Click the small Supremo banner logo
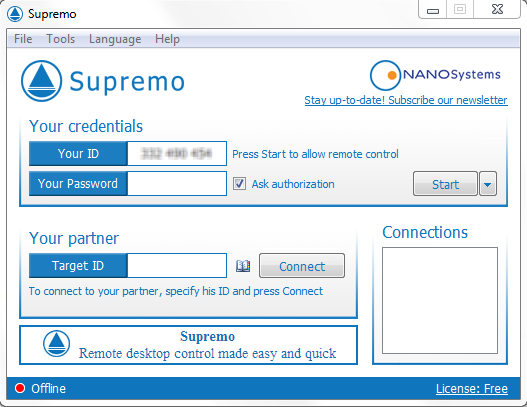This screenshot has height=407, width=527. [56, 344]
